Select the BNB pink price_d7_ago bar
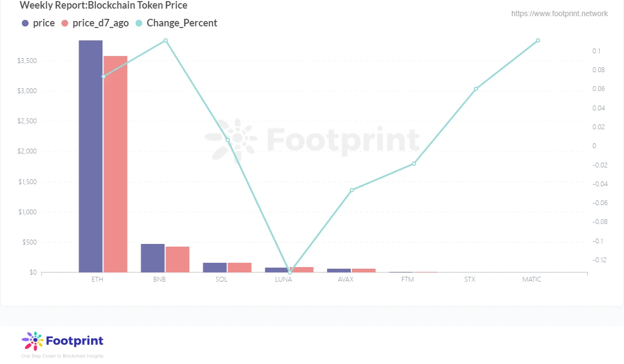The height and width of the screenshot is (364, 624). pos(177,260)
